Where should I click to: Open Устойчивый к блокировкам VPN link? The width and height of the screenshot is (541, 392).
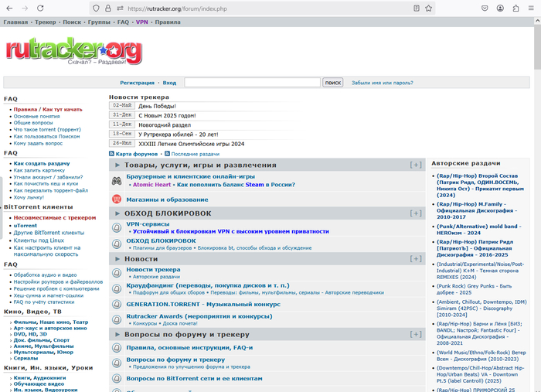(x=231, y=231)
